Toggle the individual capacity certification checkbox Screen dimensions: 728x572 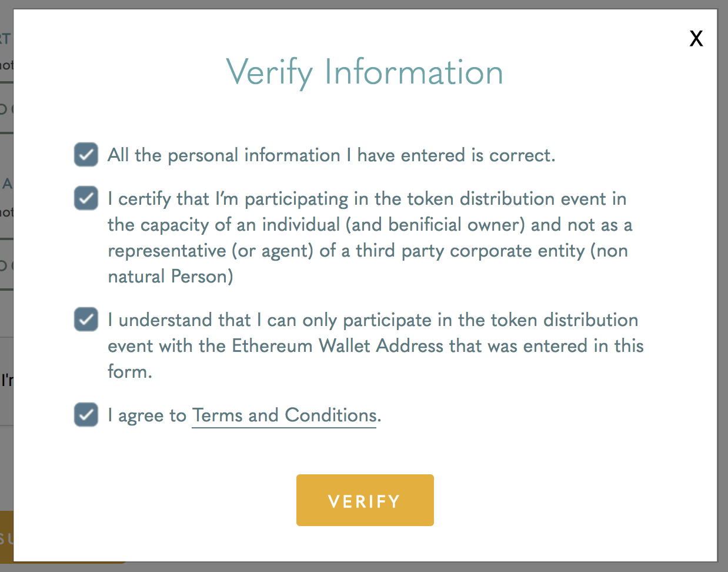pos(86,199)
